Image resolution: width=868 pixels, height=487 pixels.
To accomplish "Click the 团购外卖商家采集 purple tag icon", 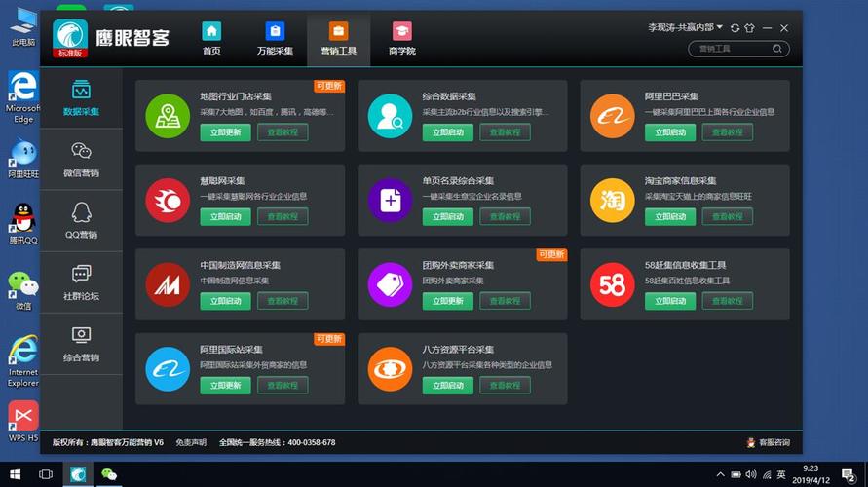I will point(390,285).
